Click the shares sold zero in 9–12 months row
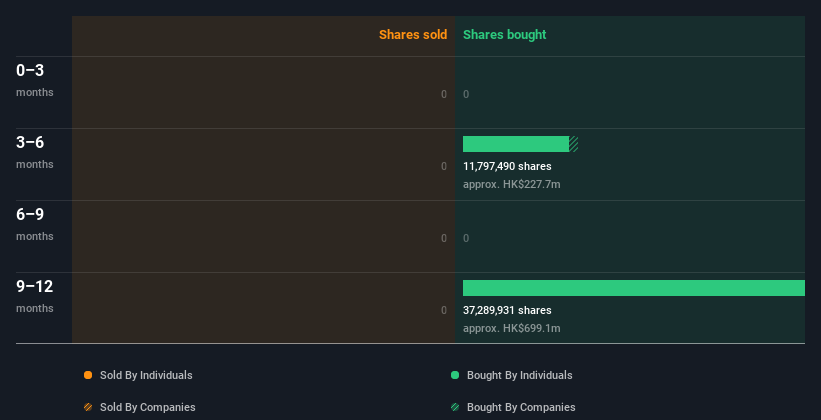This screenshot has width=821, height=420. point(444,310)
